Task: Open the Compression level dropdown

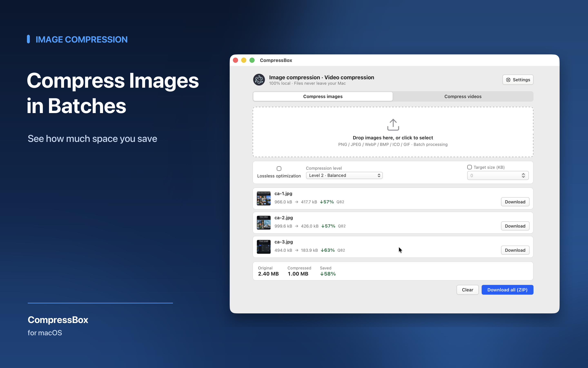Action: click(344, 175)
